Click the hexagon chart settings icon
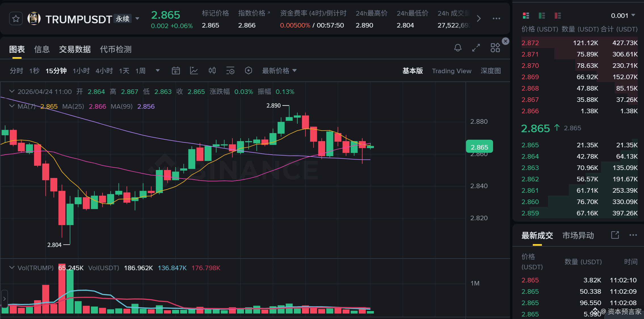The width and height of the screenshot is (644, 319). point(249,71)
